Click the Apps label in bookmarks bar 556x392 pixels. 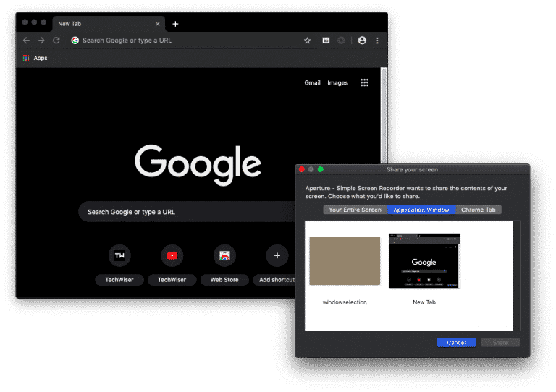point(41,58)
